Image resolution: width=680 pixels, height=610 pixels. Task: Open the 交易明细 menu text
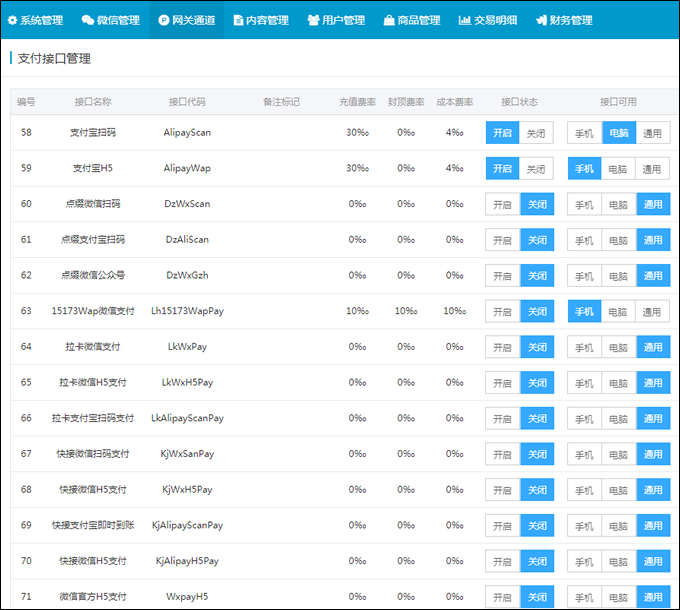click(495, 20)
